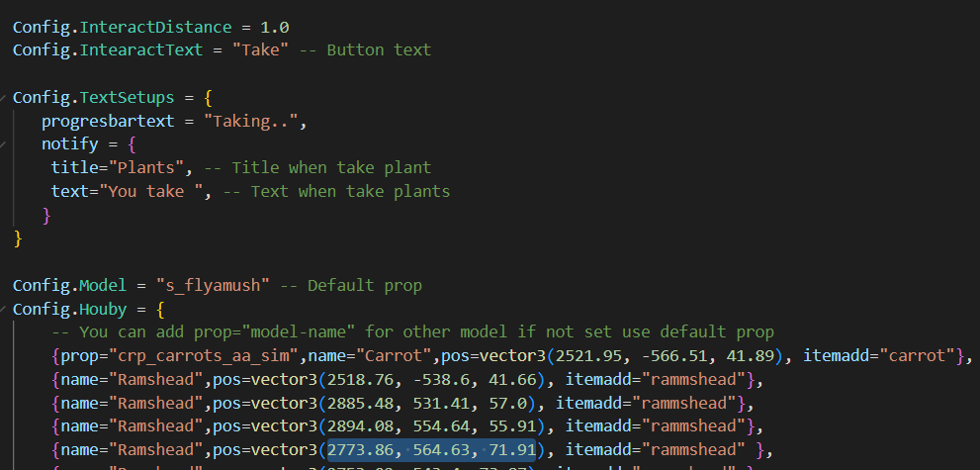Click the "s_flyamush" model string
The height and width of the screenshot is (470, 980).
pos(213,286)
